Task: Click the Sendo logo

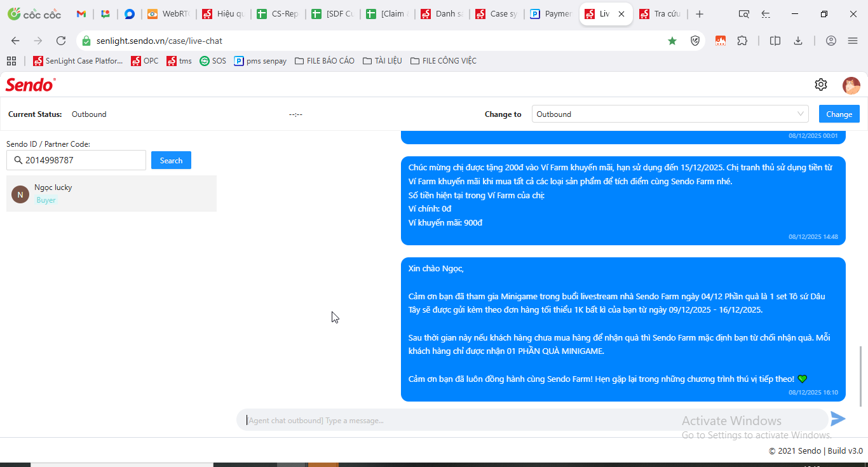Action: pyautogui.click(x=31, y=85)
